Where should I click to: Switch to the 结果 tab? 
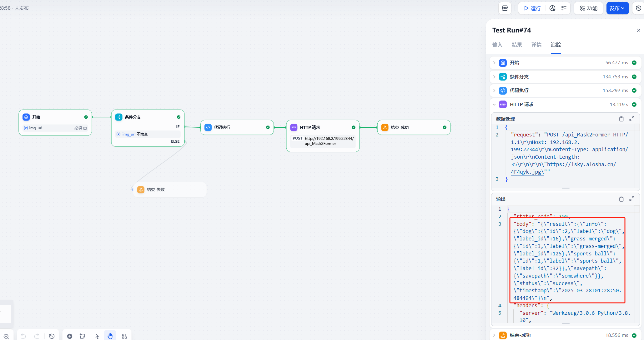(517, 45)
